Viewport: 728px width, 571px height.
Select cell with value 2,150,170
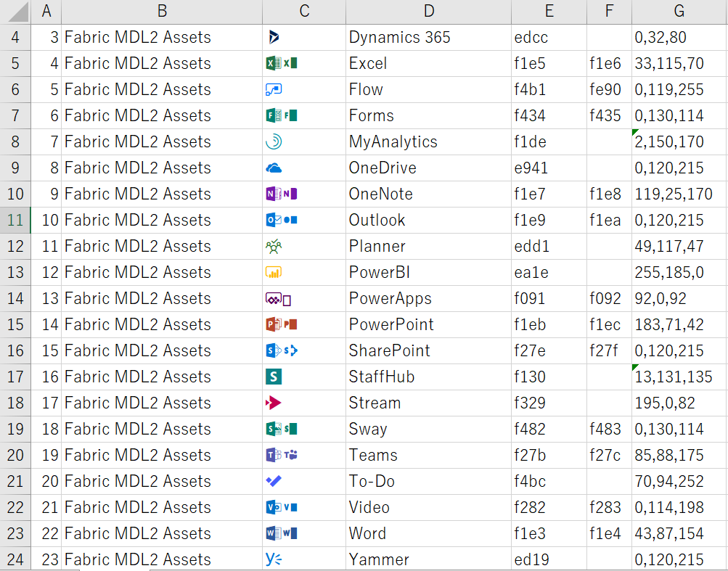point(679,141)
